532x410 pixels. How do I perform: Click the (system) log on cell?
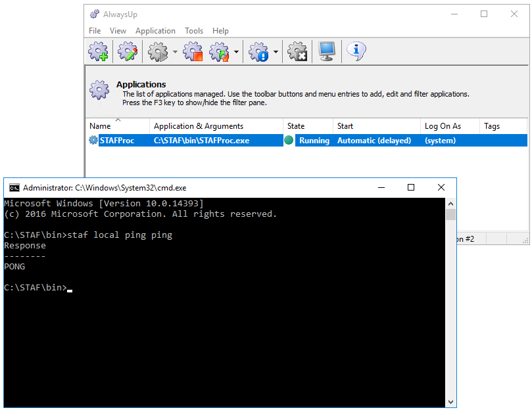click(440, 141)
